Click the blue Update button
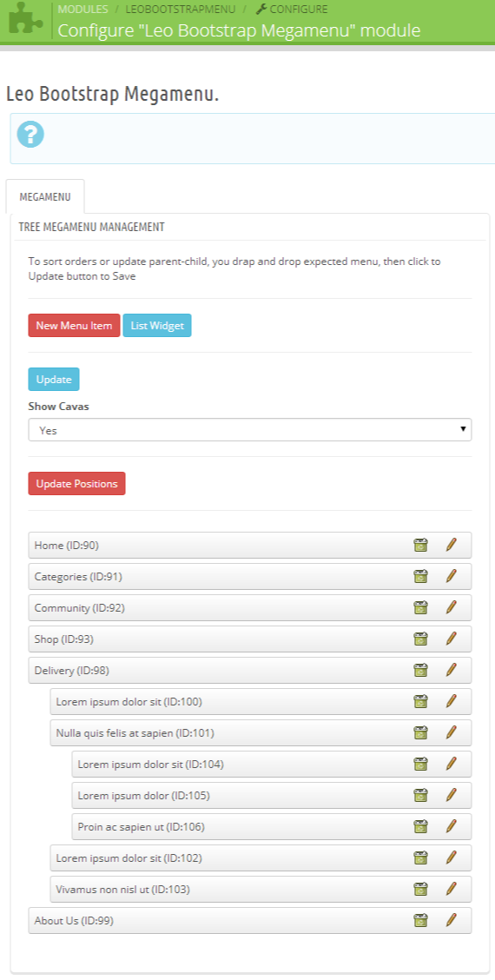Image resolution: width=495 pixels, height=980 pixels. point(54,380)
